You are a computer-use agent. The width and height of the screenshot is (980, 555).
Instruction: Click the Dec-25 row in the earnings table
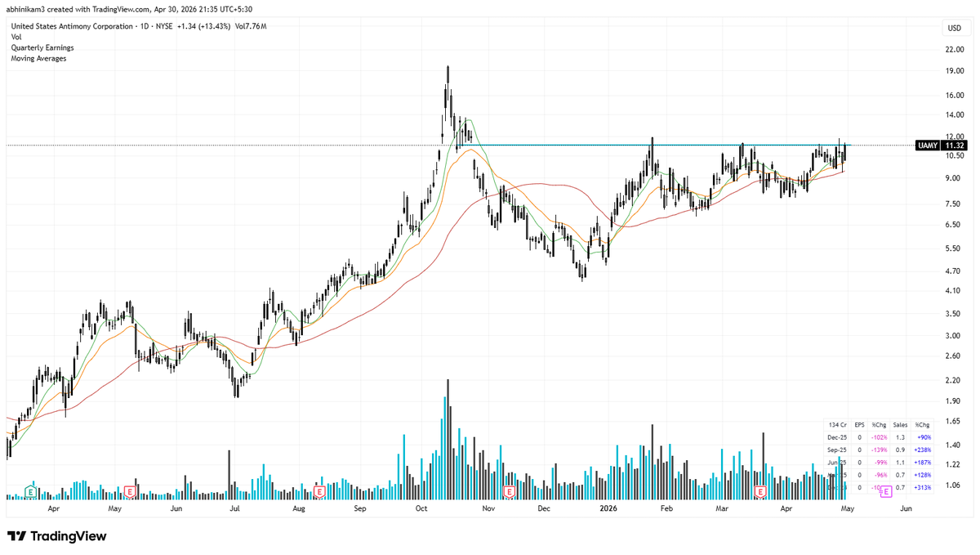879,438
